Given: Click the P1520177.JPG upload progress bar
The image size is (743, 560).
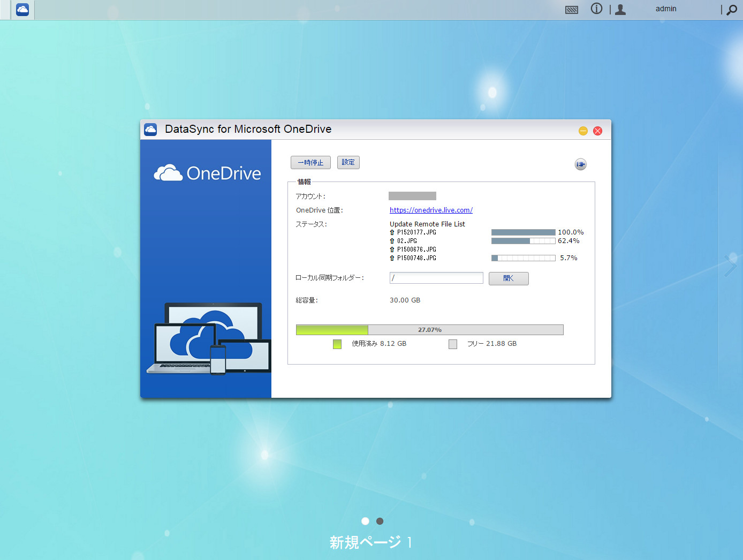Looking at the screenshot, I should [524, 232].
